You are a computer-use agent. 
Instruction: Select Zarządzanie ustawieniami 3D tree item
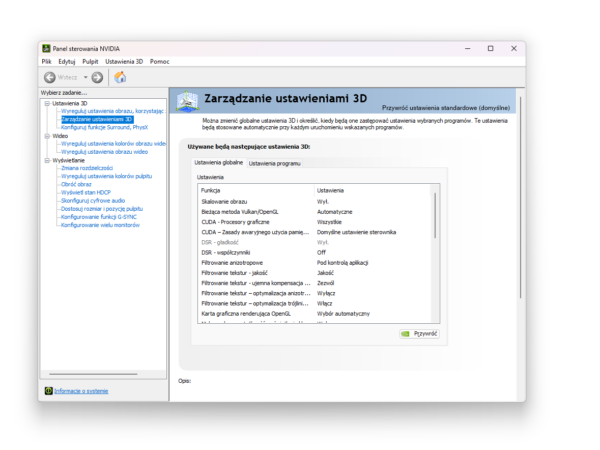pyautogui.click(x=97, y=119)
